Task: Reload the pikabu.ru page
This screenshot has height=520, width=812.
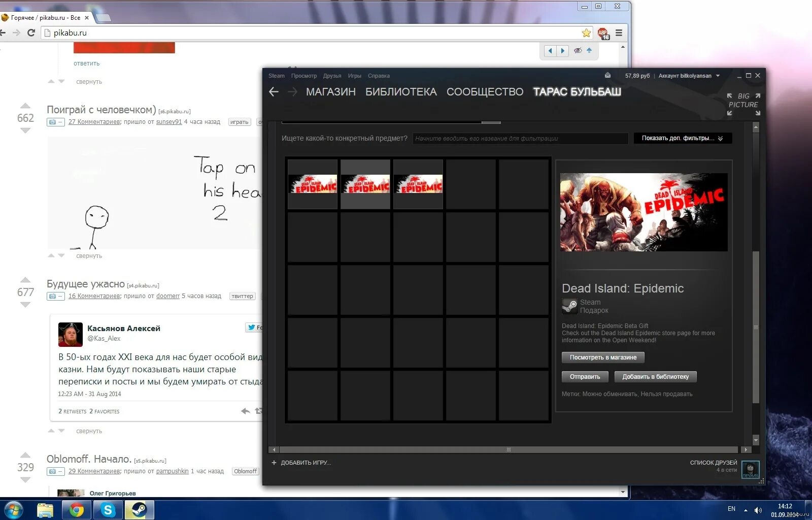Action: point(31,32)
